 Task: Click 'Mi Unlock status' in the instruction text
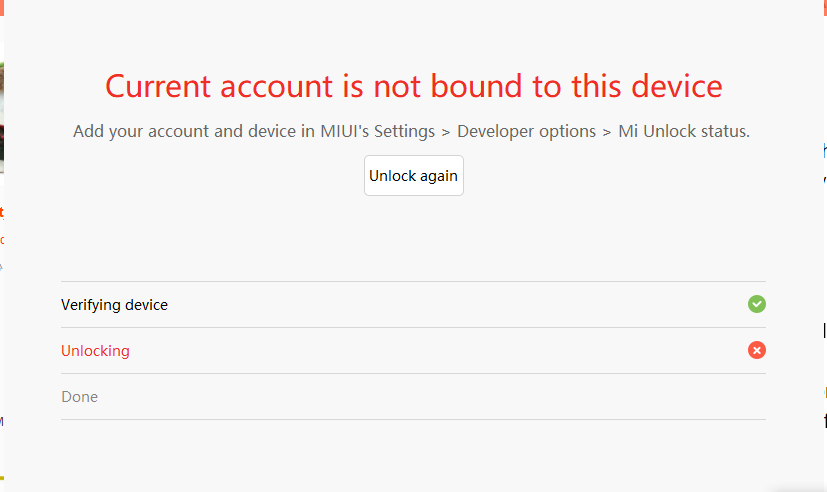tap(683, 131)
